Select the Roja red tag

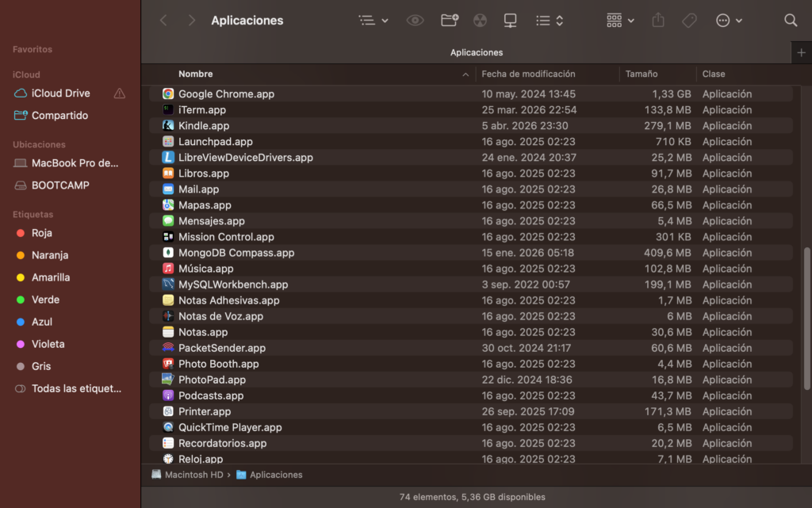pos(41,233)
